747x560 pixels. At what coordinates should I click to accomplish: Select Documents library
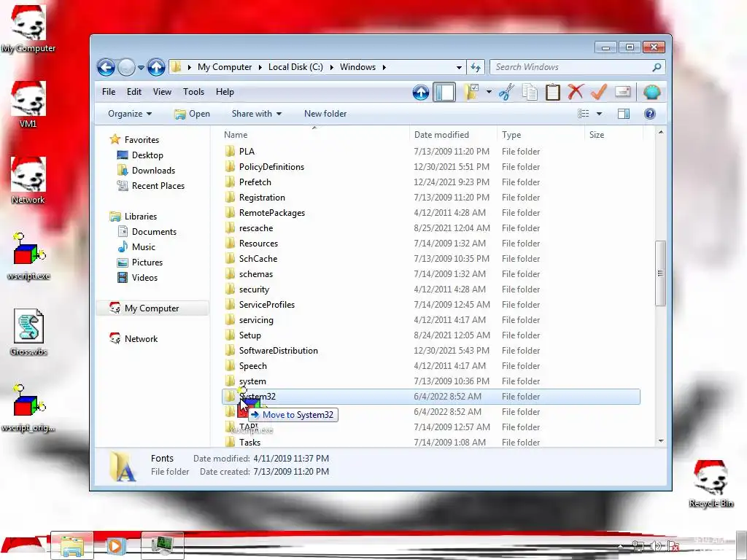[x=154, y=232]
